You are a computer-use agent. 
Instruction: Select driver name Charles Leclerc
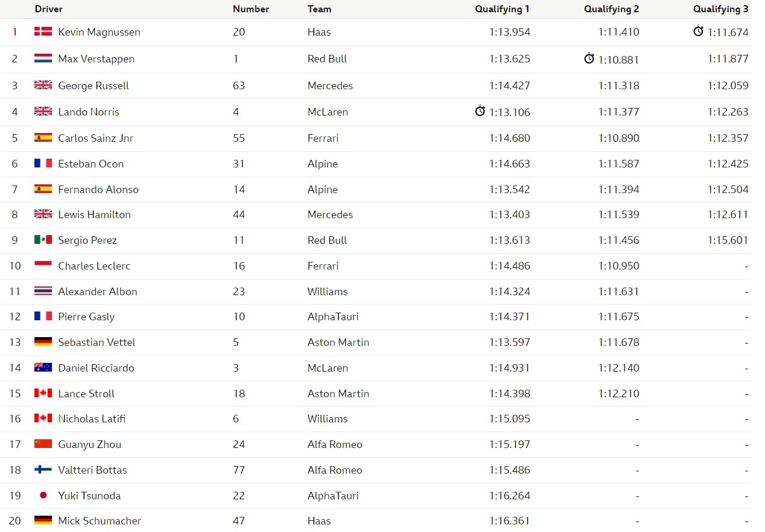95,265
